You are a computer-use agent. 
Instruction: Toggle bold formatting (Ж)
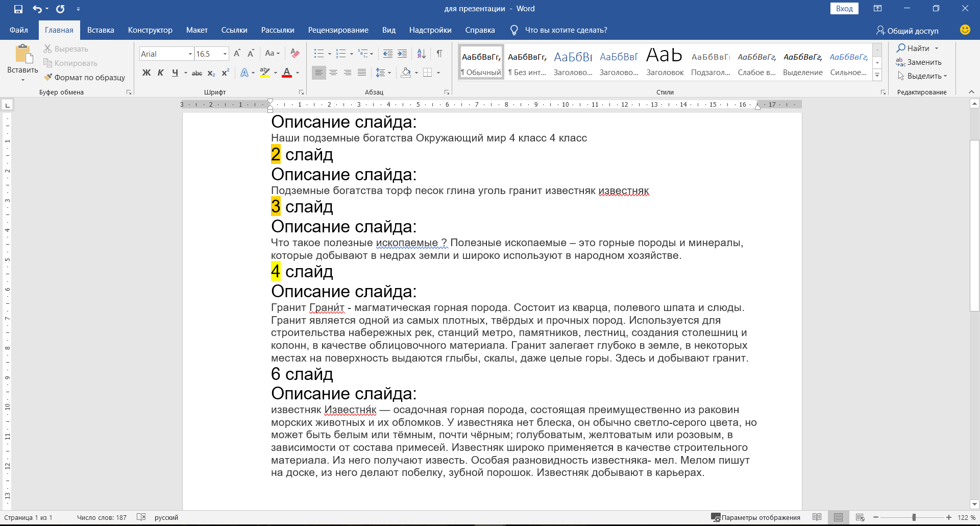pyautogui.click(x=146, y=73)
